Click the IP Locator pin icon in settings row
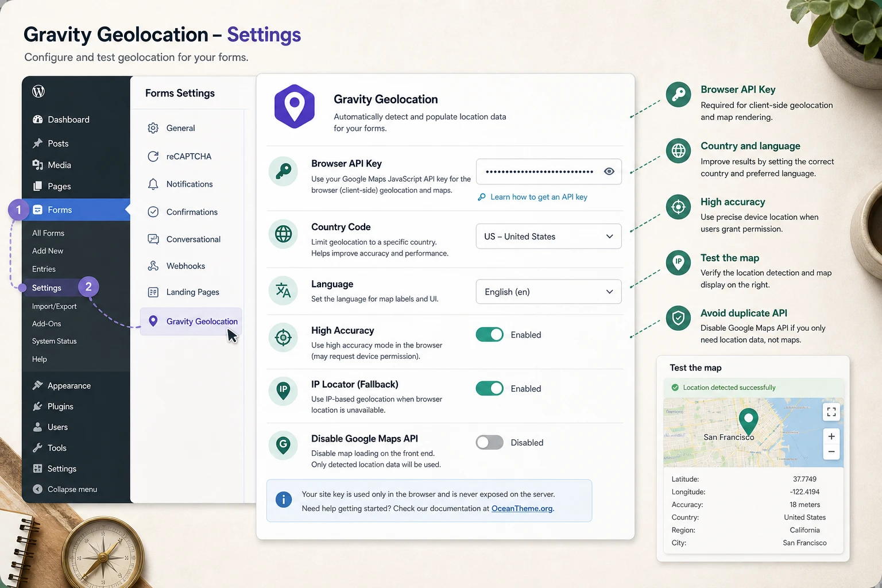Image resolution: width=882 pixels, height=588 pixels. pos(284,391)
